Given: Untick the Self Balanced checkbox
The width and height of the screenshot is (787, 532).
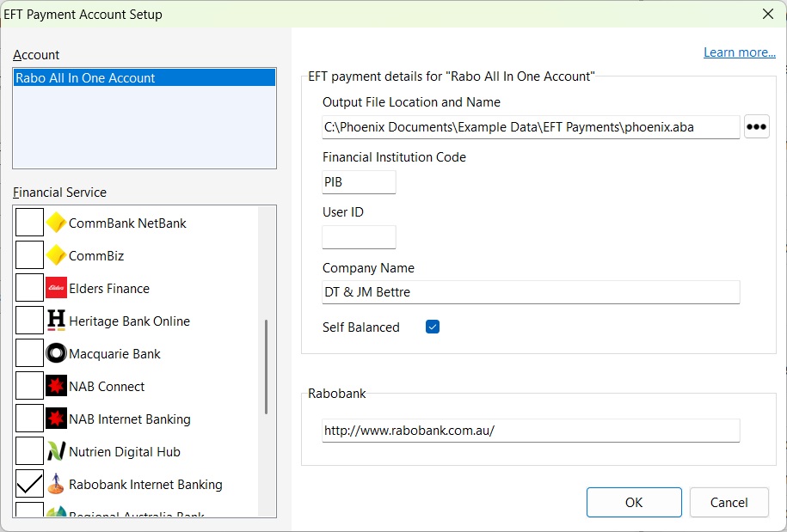Looking at the screenshot, I should coord(433,327).
